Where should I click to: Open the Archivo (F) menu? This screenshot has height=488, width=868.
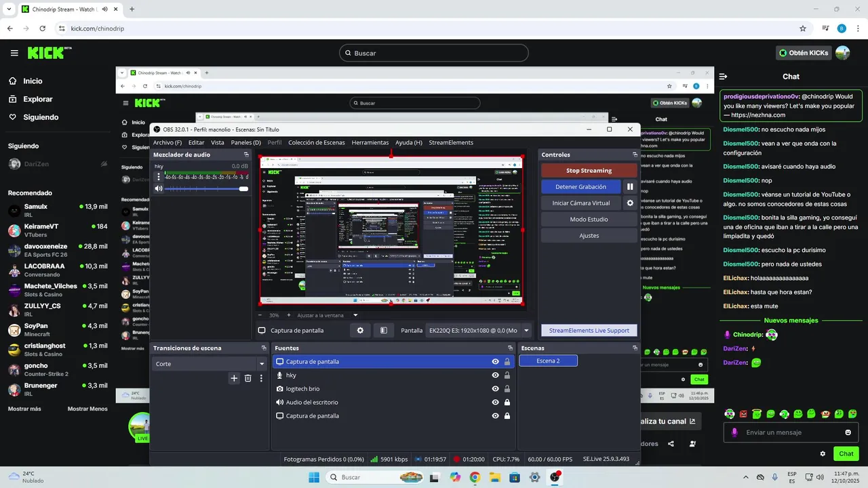(x=167, y=142)
